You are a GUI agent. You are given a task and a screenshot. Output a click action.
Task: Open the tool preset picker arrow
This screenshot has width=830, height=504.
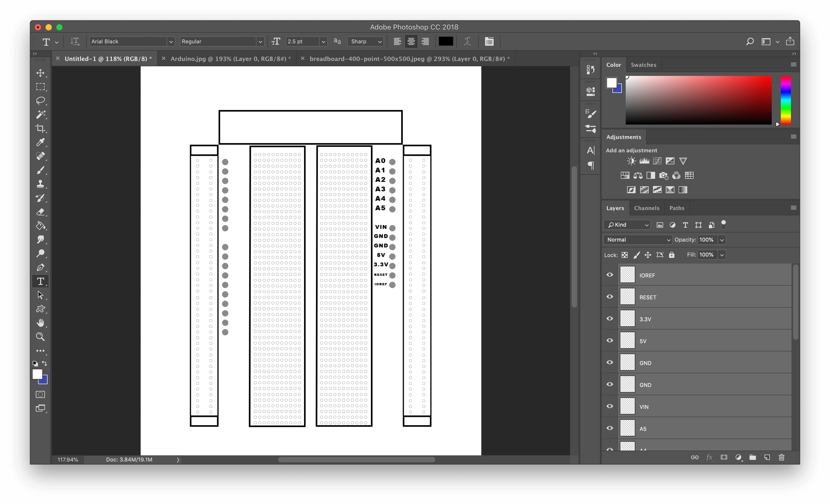pos(57,42)
